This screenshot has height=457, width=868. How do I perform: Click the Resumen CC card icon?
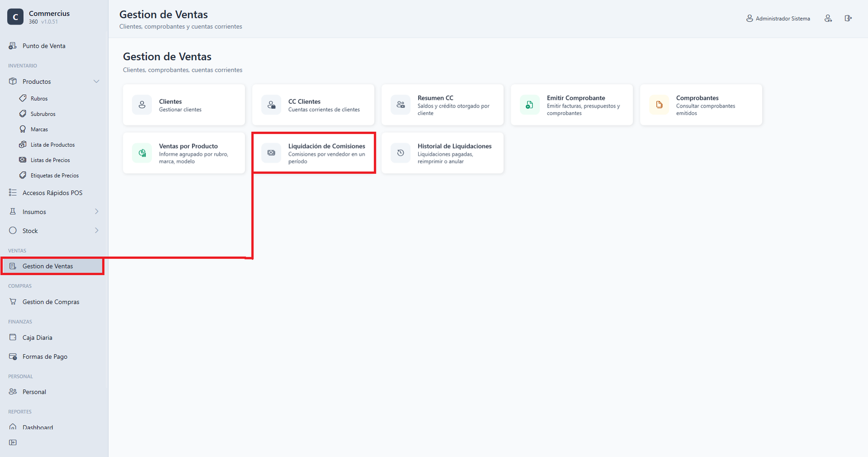pyautogui.click(x=400, y=105)
